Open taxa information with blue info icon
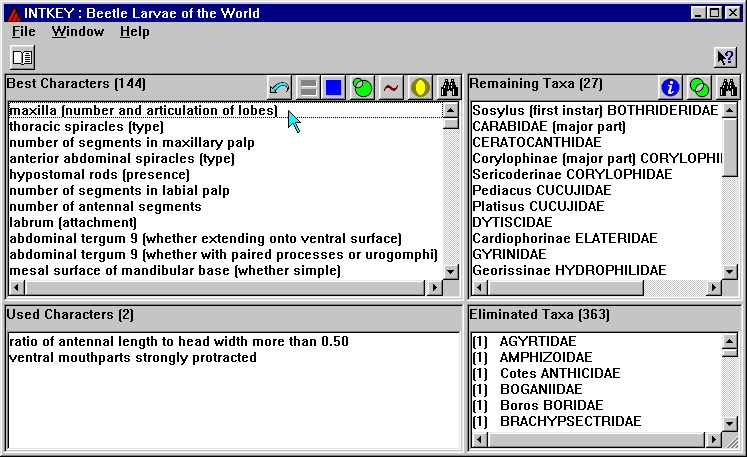 [x=671, y=88]
